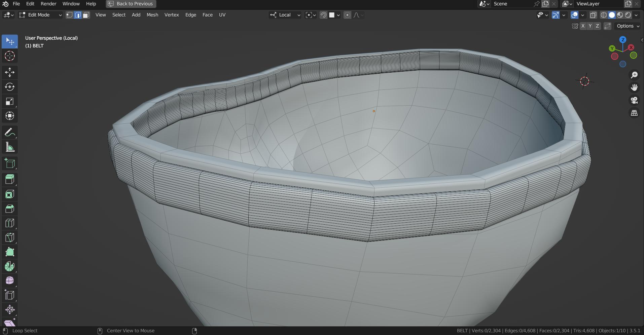Open the shading options dropdown
Screen dimensions: 644x335
(x=636, y=15)
